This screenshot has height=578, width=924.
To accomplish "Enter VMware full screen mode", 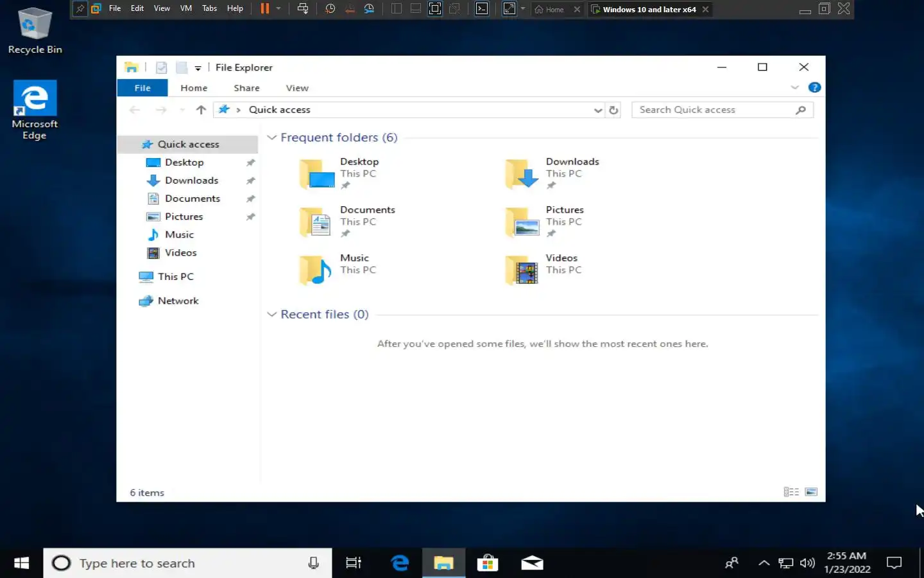I will click(x=435, y=9).
